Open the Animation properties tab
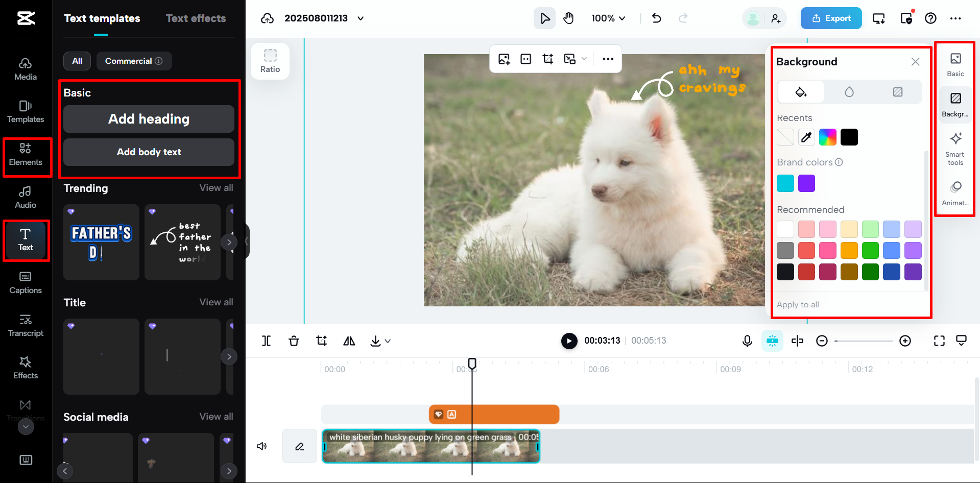The width and height of the screenshot is (980, 483). [955, 194]
